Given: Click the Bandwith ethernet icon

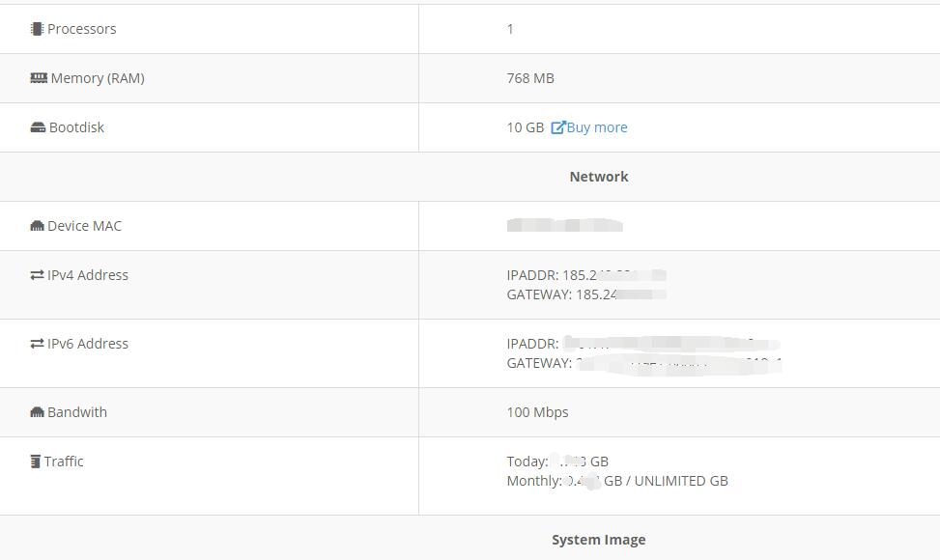Looking at the screenshot, I should [37, 412].
